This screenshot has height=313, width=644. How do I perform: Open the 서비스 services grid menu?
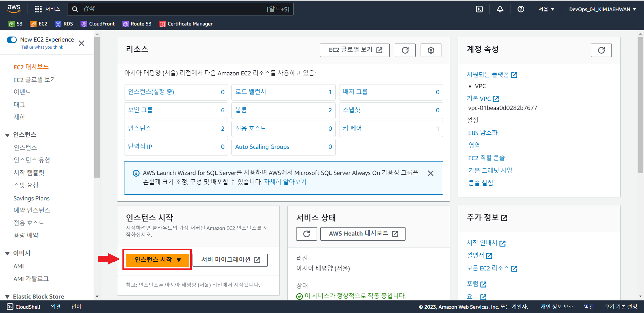(x=47, y=9)
